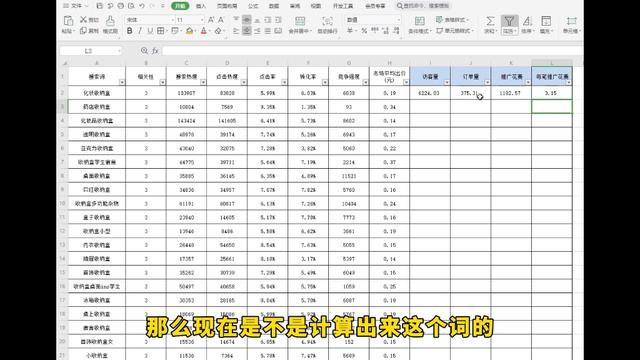Viewport: 640px width, 360px height.
Task: Click the Fill icon in the ribbon
Action: point(546,21)
